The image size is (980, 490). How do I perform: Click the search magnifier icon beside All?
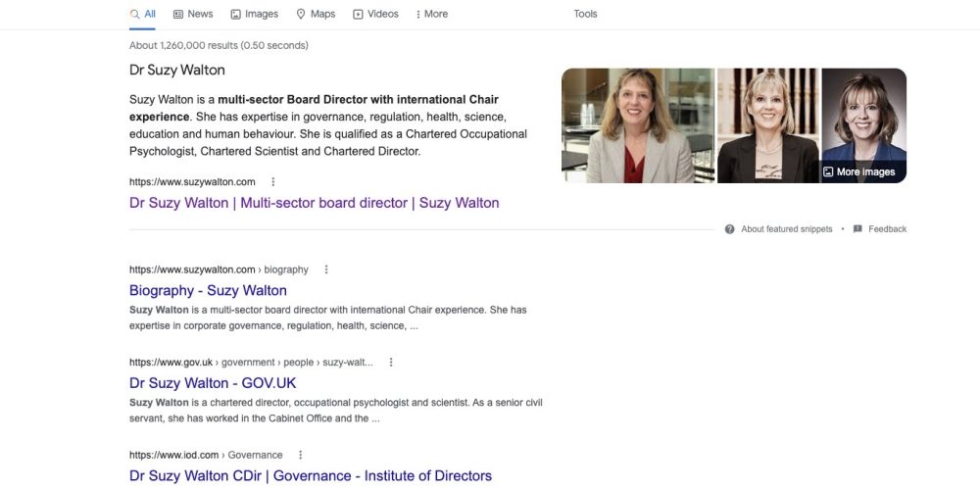(135, 14)
